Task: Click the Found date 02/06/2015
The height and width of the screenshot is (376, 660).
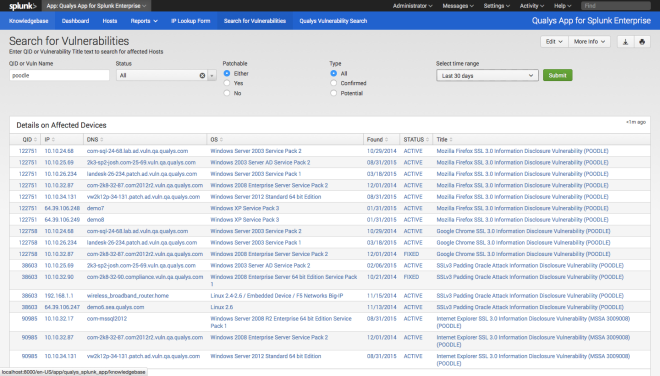Action: pos(381,265)
